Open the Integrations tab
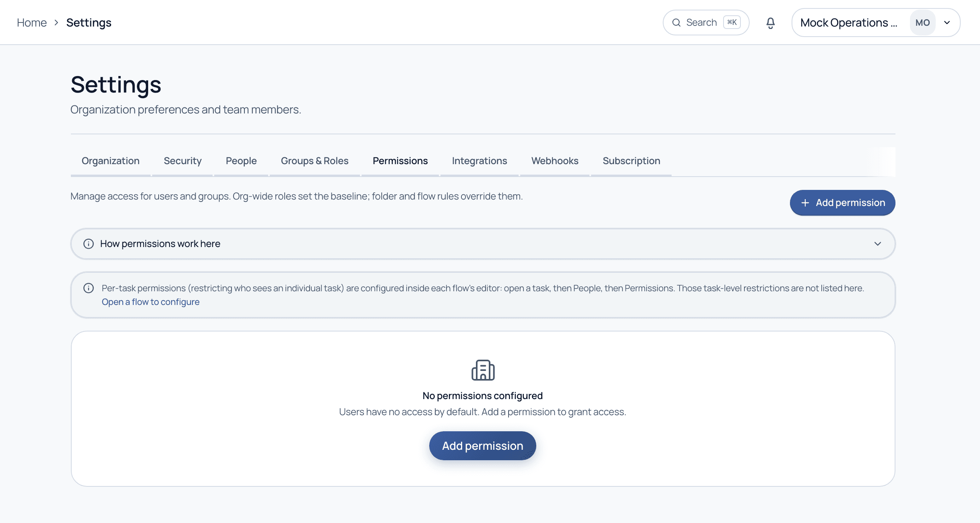980x523 pixels. 480,161
